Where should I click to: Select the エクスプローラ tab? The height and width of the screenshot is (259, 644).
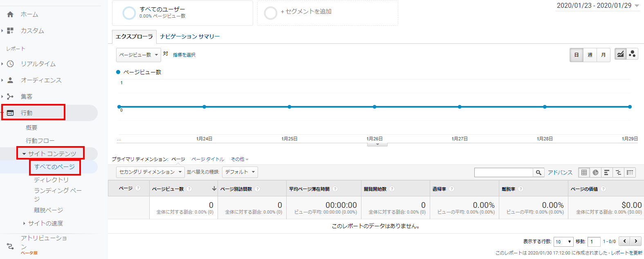point(134,36)
